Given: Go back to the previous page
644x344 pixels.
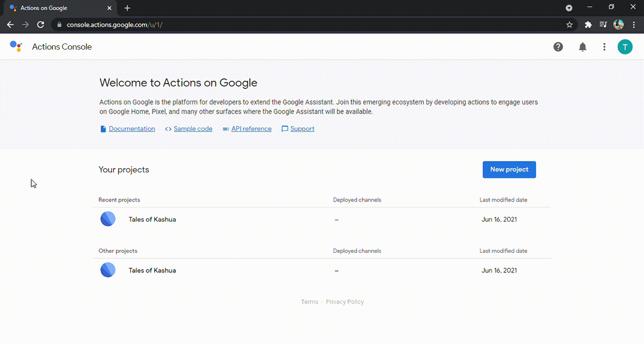Looking at the screenshot, I should pos(10,25).
